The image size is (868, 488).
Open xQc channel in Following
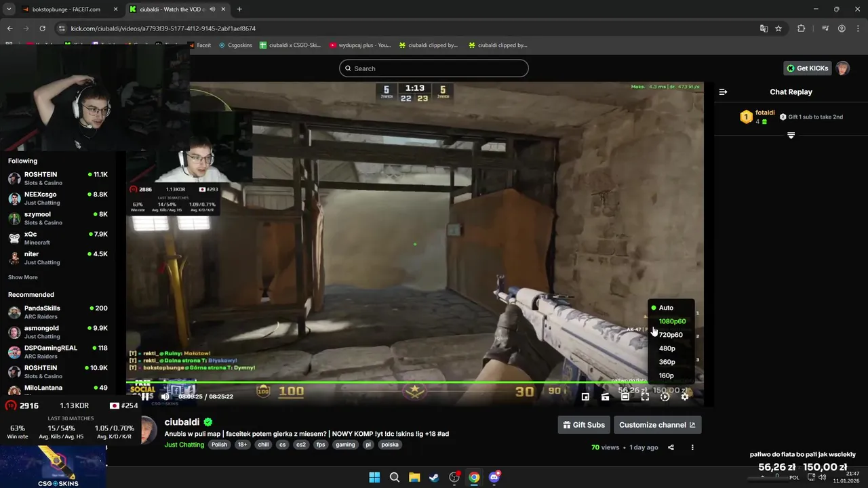pyautogui.click(x=58, y=238)
